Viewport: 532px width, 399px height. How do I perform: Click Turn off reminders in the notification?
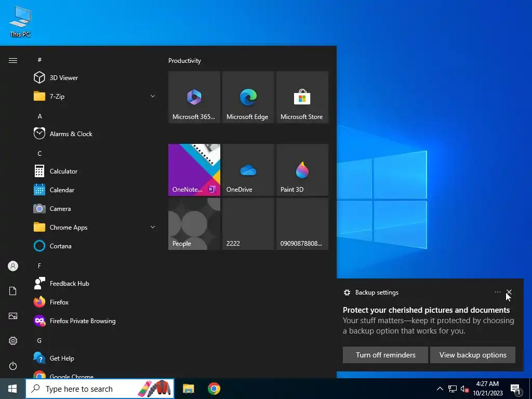(385, 355)
